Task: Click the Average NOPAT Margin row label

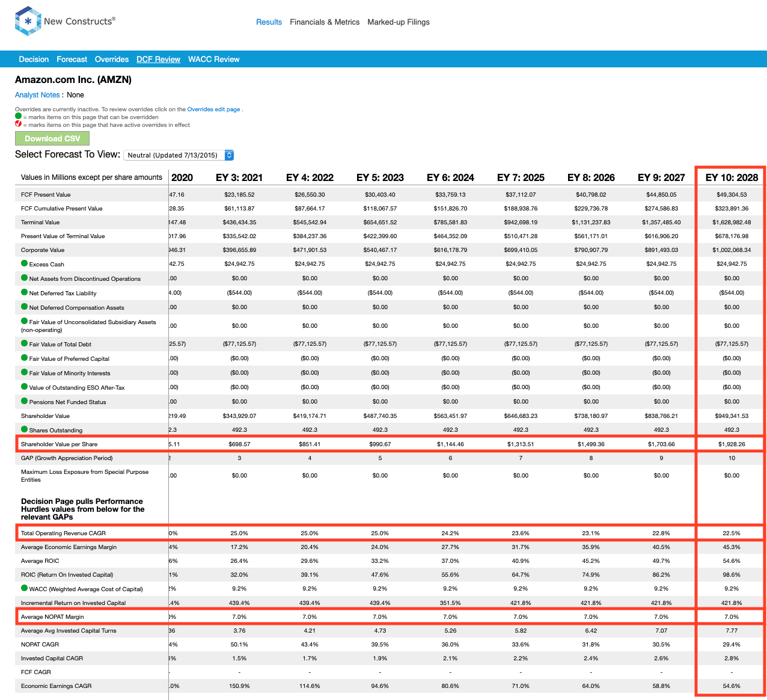Action: click(x=52, y=617)
